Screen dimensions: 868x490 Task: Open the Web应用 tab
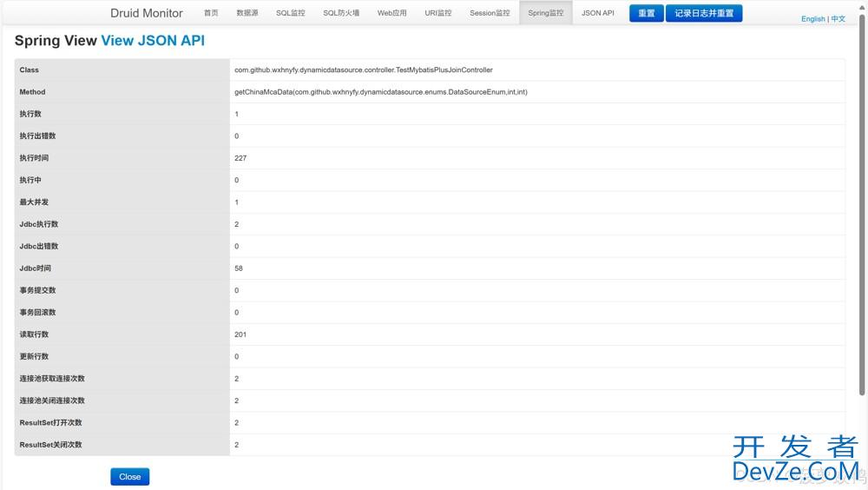(x=392, y=13)
